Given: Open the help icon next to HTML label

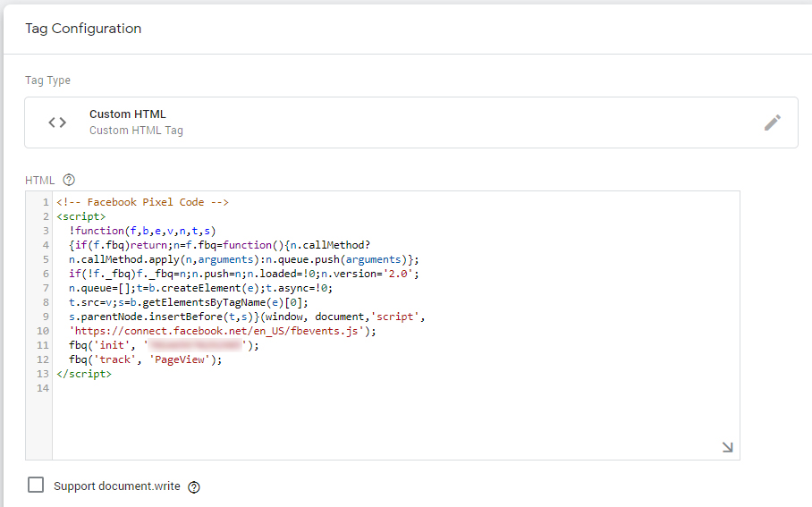Looking at the screenshot, I should 69,181.
